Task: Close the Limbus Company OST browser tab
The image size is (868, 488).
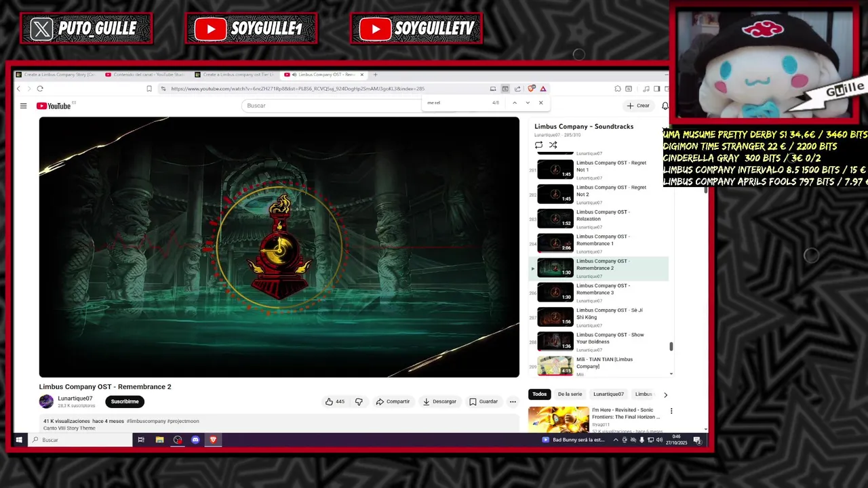Action: (x=362, y=75)
